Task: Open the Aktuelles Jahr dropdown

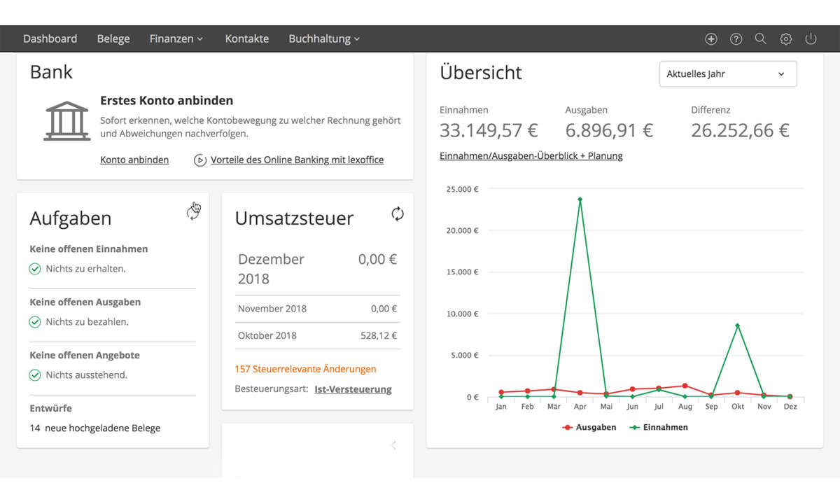Action: tap(727, 74)
